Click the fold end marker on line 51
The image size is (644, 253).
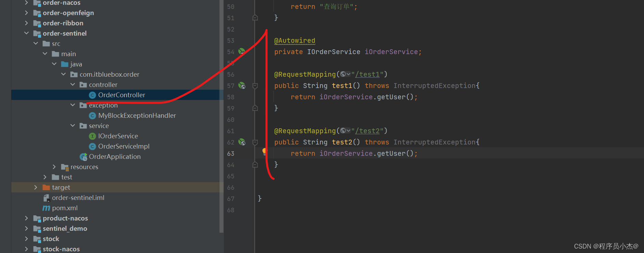[x=255, y=17]
